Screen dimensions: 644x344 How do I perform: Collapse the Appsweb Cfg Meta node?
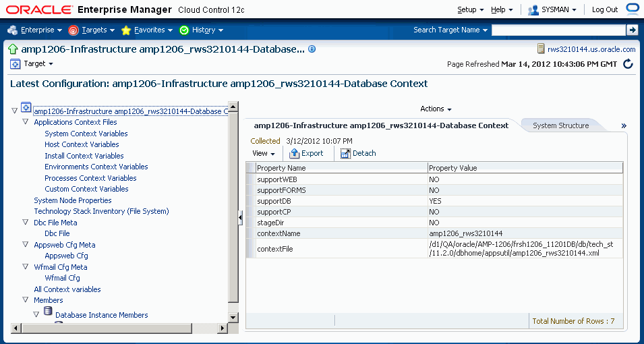point(26,245)
